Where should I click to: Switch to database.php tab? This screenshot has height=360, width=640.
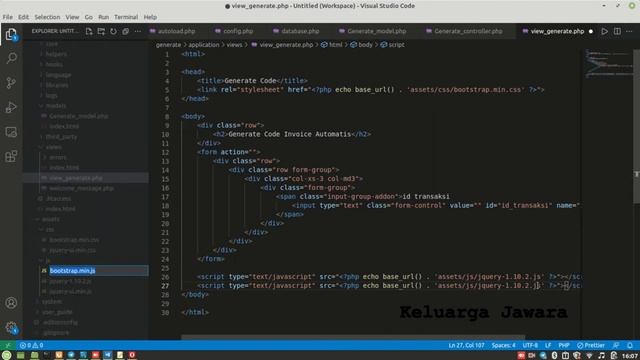tap(300, 31)
